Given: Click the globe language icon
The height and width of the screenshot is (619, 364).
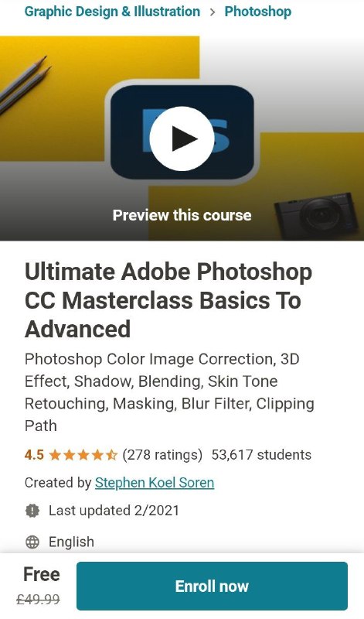Looking at the screenshot, I should 32,542.
